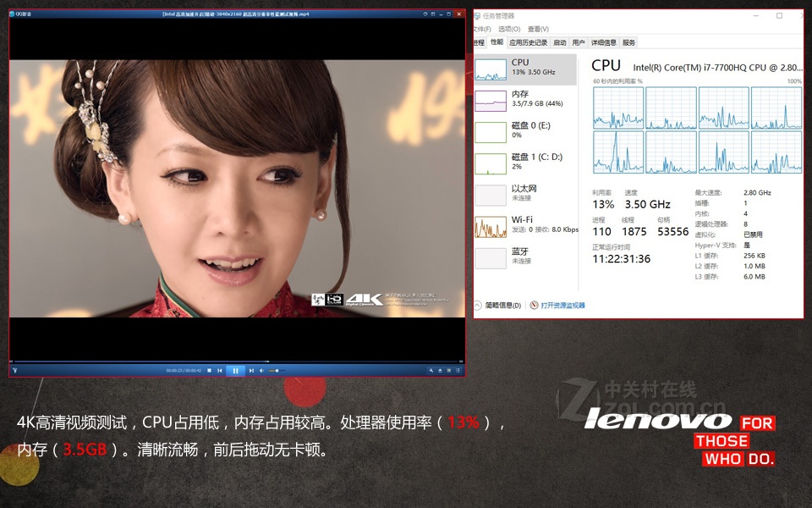
Task: Click the eject/open file icon
Action: [442, 370]
